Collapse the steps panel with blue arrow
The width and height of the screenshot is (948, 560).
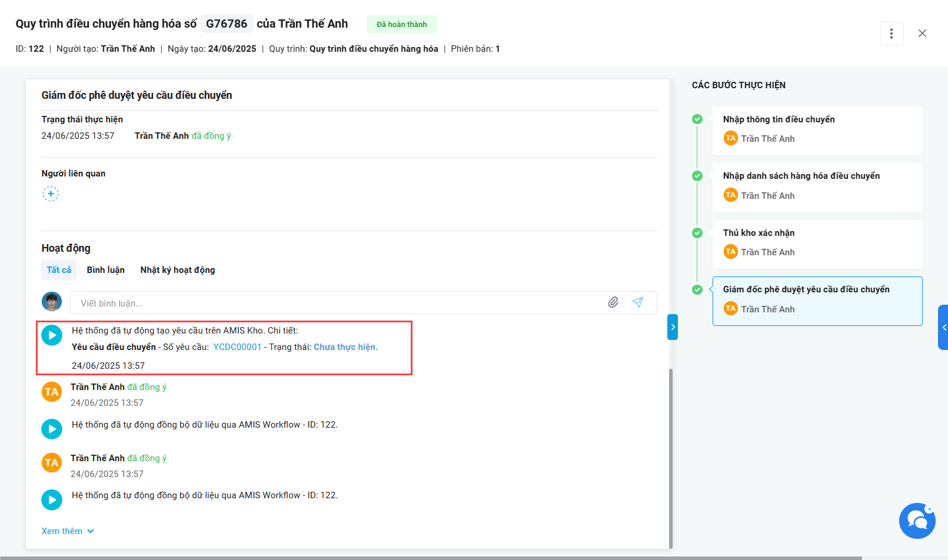point(673,327)
